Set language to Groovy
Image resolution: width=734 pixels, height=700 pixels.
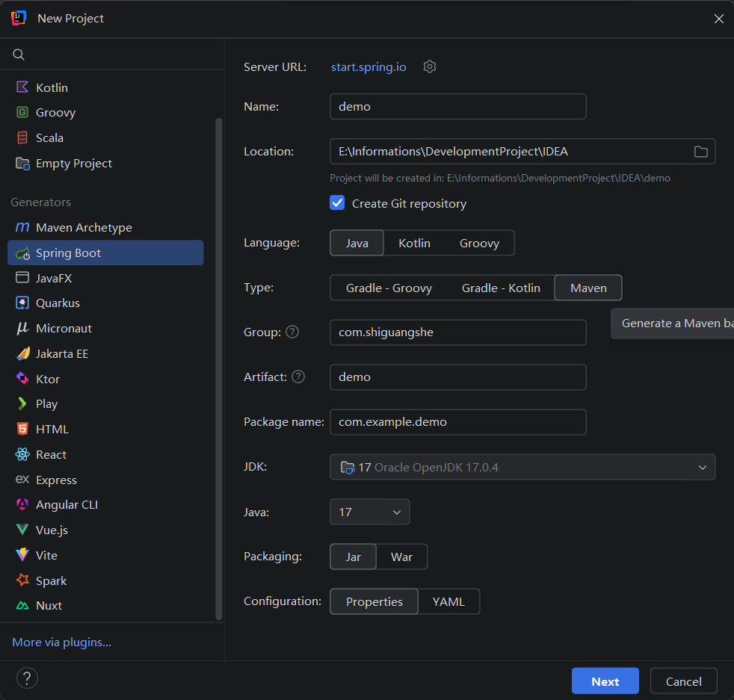[479, 243]
